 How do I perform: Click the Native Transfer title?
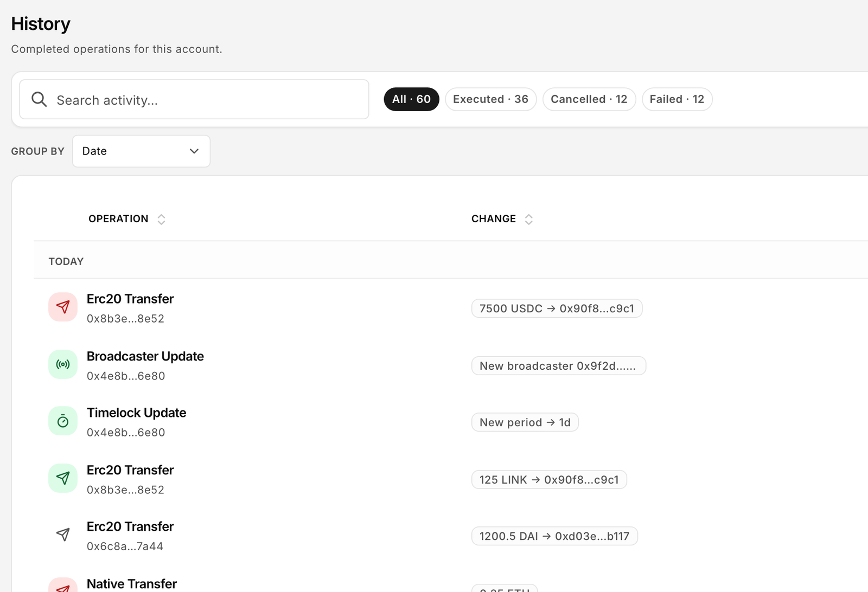point(132,584)
